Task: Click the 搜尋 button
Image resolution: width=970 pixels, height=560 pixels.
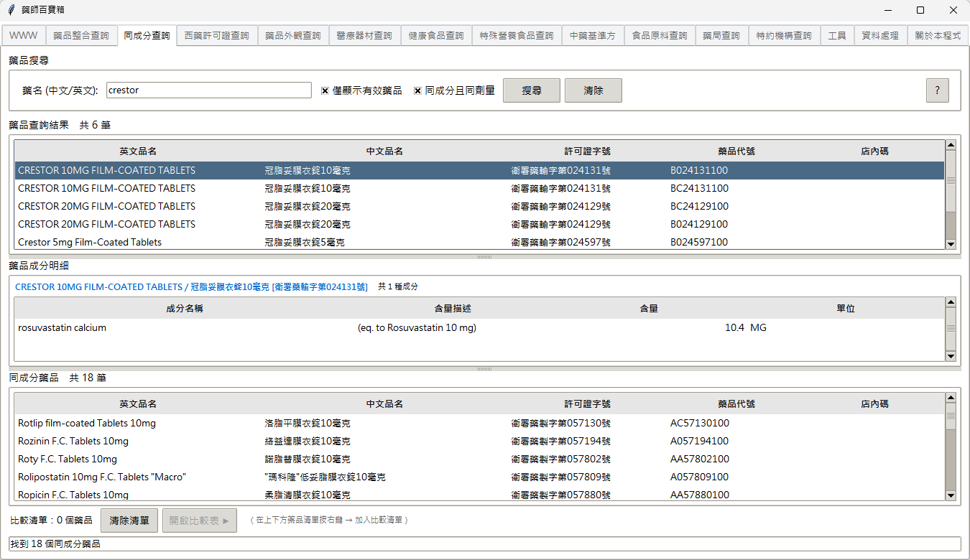Action: [532, 90]
